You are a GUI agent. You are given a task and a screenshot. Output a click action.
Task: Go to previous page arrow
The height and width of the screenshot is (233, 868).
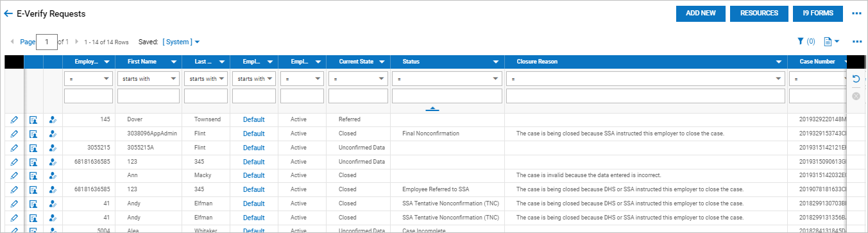12,42
